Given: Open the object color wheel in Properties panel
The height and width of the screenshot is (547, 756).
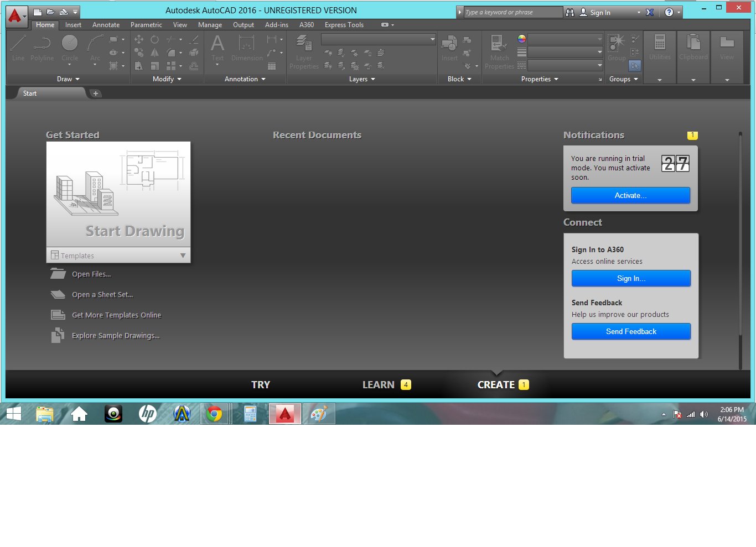Looking at the screenshot, I should tap(521, 39).
